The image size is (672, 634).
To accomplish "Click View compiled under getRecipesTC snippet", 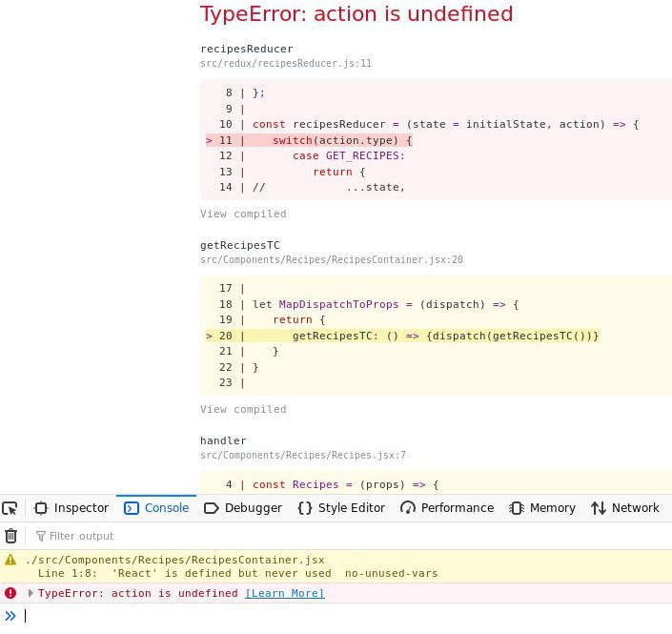I will [243, 409].
